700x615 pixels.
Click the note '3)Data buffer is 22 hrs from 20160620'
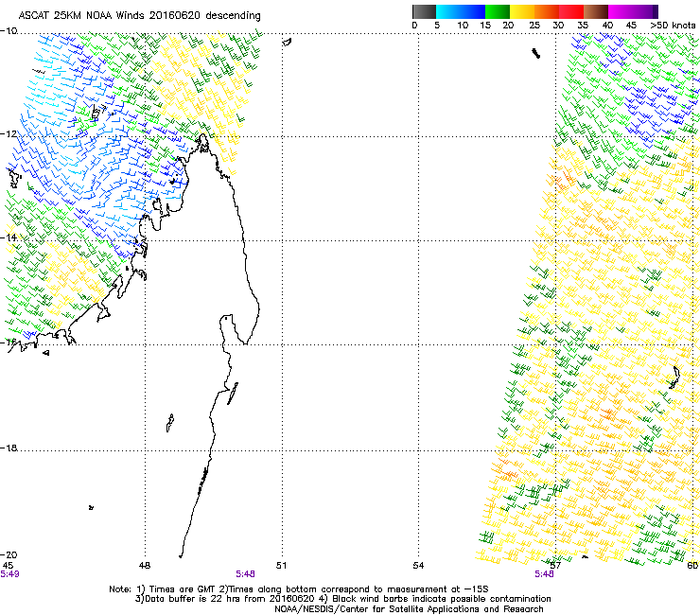224,599
